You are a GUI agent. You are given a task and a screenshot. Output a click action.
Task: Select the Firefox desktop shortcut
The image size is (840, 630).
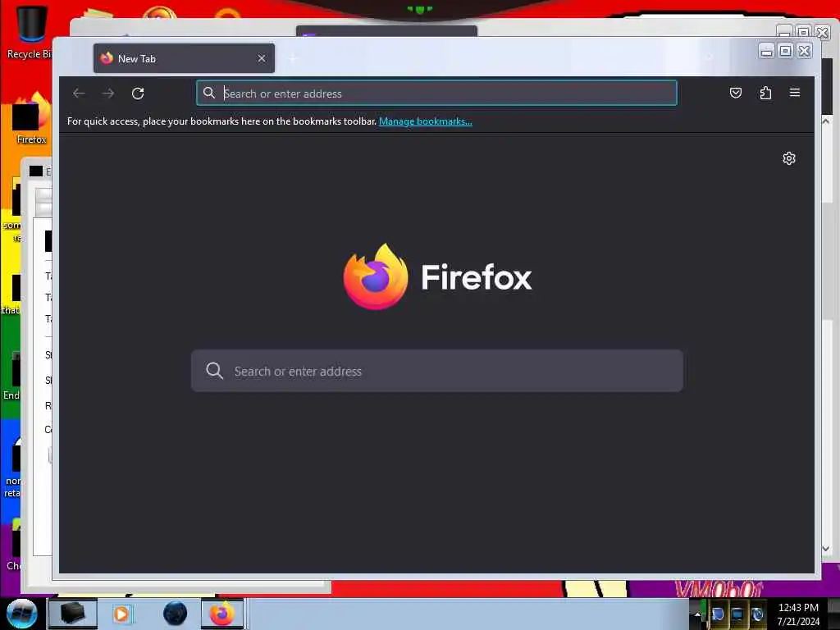tap(31, 118)
